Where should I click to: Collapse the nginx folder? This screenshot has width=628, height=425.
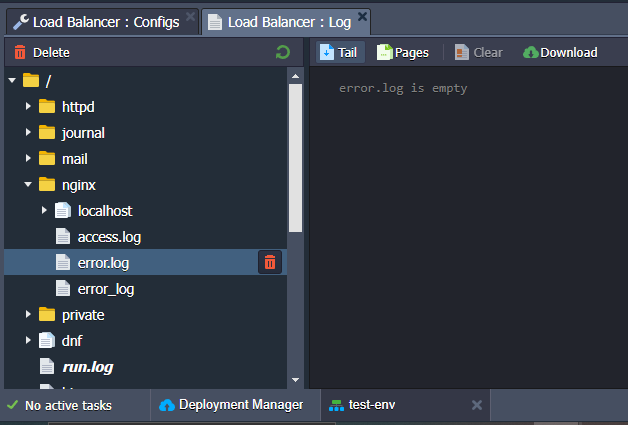(28, 185)
